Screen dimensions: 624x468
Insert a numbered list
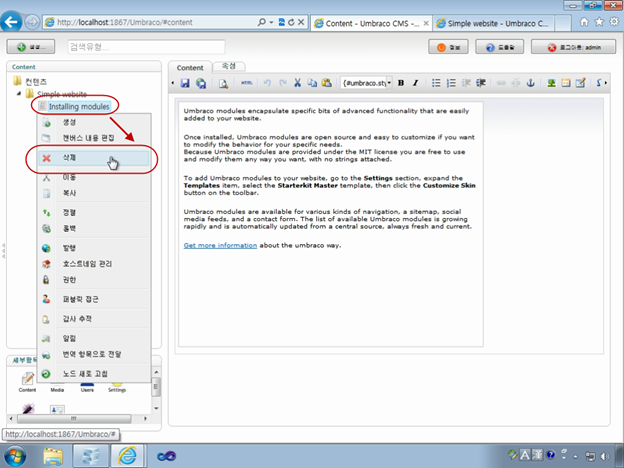point(451,83)
